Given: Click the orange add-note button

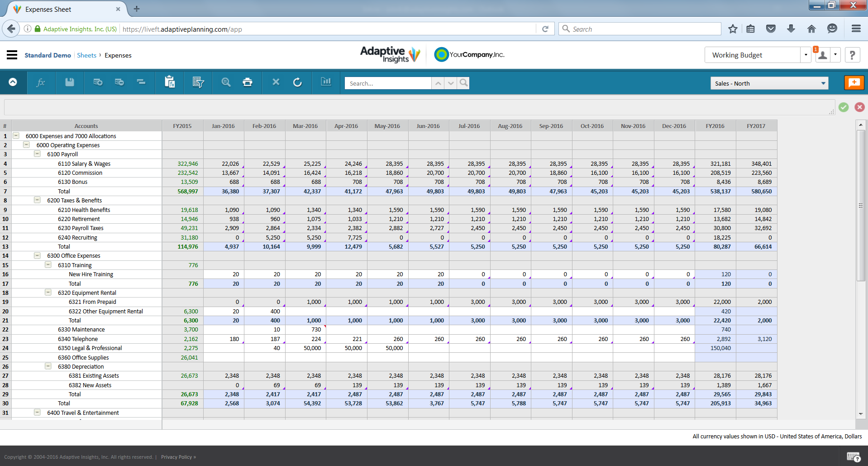Looking at the screenshot, I should 854,82.
